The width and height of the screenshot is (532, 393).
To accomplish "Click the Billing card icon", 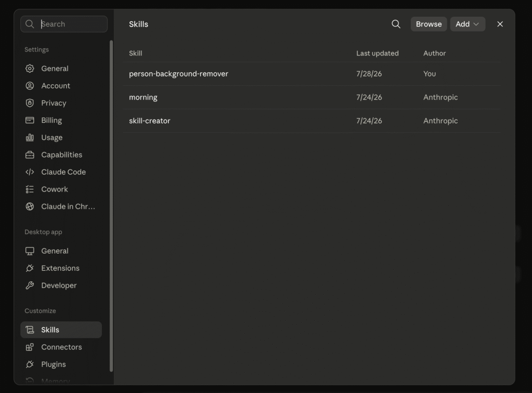I will pyautogui.click(x=30, y=120).
